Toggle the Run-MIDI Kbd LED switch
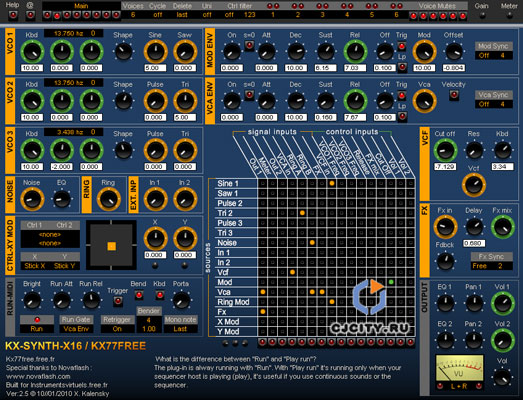The height and width of the screenshot is (400, 523). tap(160, 295)
